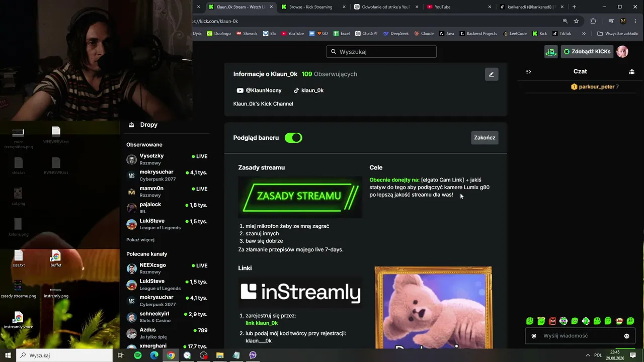Click the Kick search field
This screenshot has height=362, width=644.
381,52
